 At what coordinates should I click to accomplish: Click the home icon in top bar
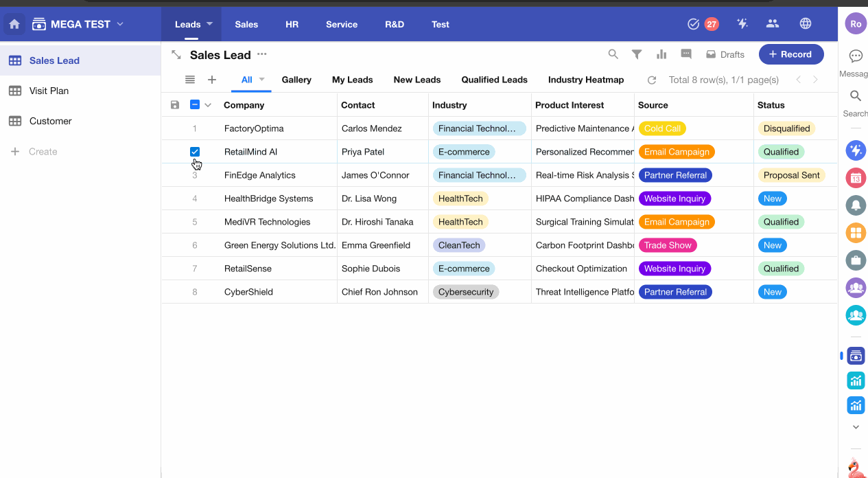(14, 24)
